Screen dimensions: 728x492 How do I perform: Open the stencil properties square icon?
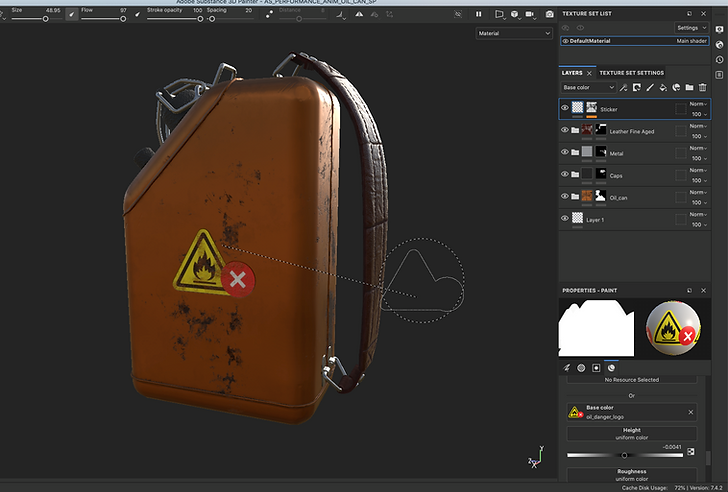point(596,368)
